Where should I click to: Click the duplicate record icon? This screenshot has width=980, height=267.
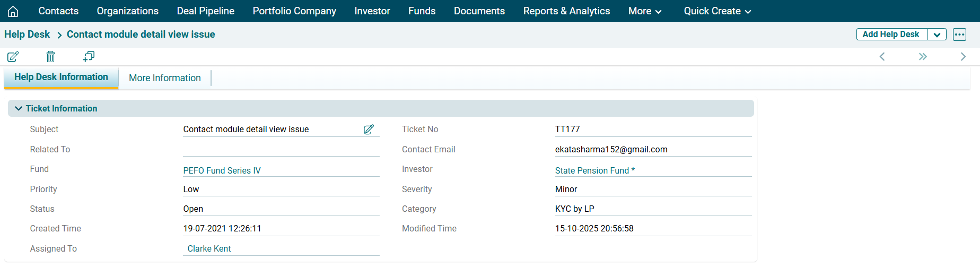pyautogui.click(x=89, y=56)
